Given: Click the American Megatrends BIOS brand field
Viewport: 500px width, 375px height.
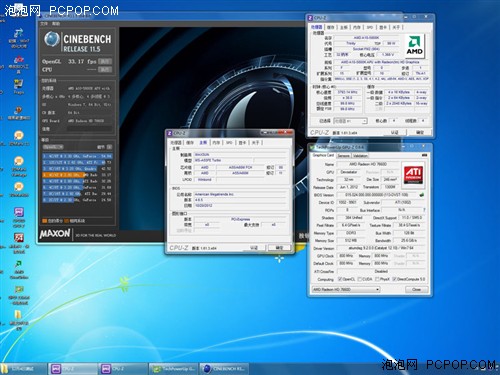Looking at the screenshot, I should pos(240,194).
